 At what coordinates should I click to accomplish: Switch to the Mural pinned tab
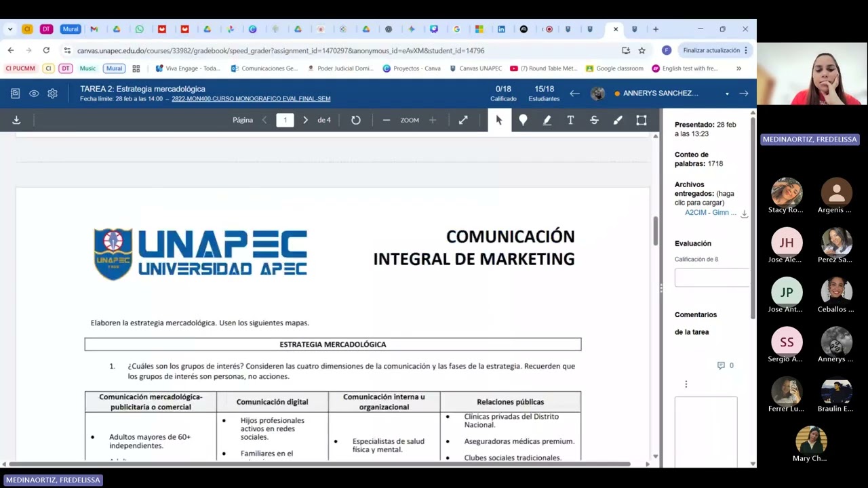coord(71,29)
